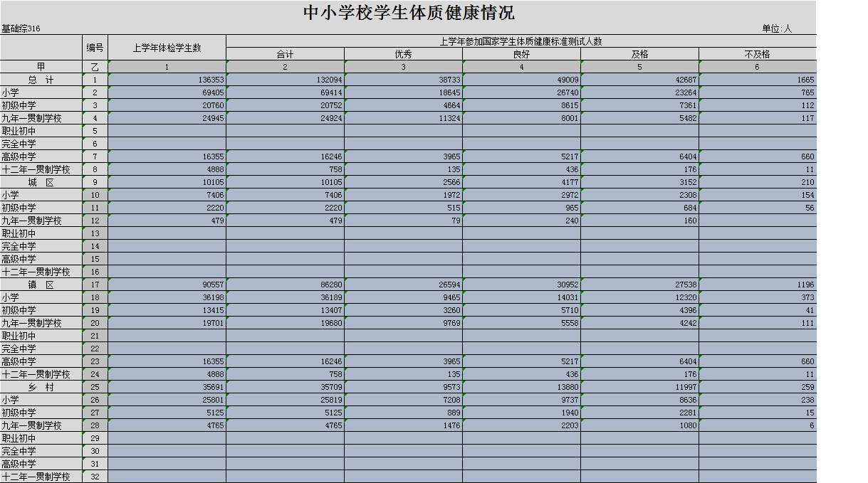
Task: Click the cell with value 13407
Action: coord(285,310)
